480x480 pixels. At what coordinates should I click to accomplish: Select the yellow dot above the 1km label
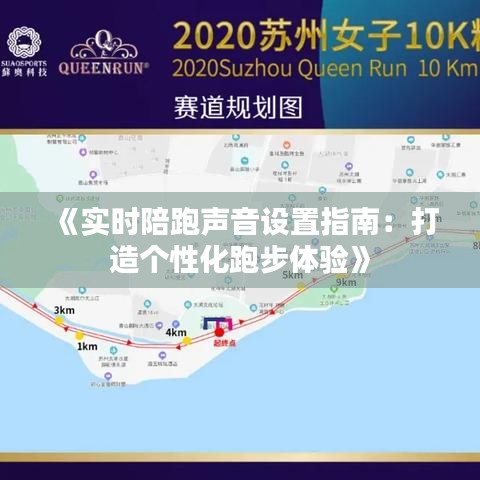coord(79,335)
